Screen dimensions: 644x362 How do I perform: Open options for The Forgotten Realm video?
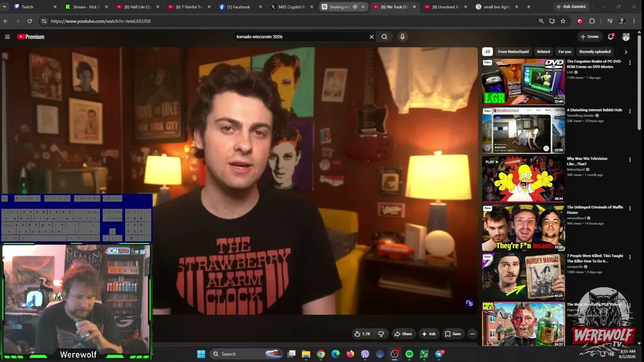(x=630, y=63)
